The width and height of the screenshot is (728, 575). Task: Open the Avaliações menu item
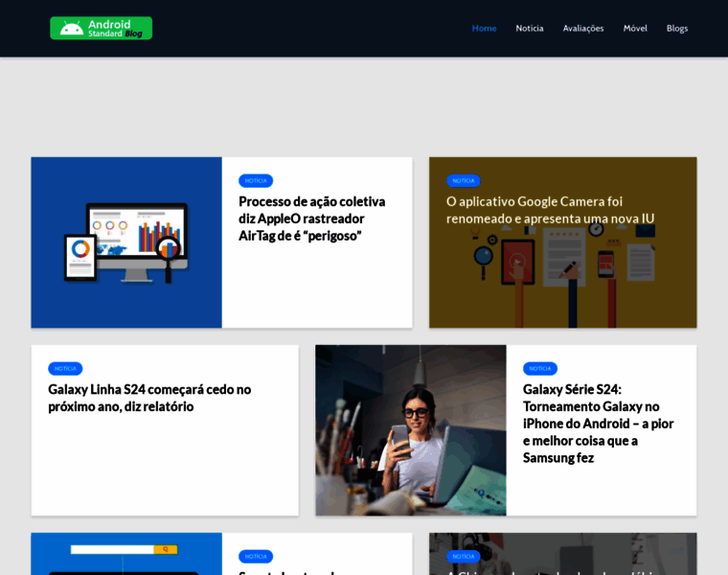tap(583, 29)
